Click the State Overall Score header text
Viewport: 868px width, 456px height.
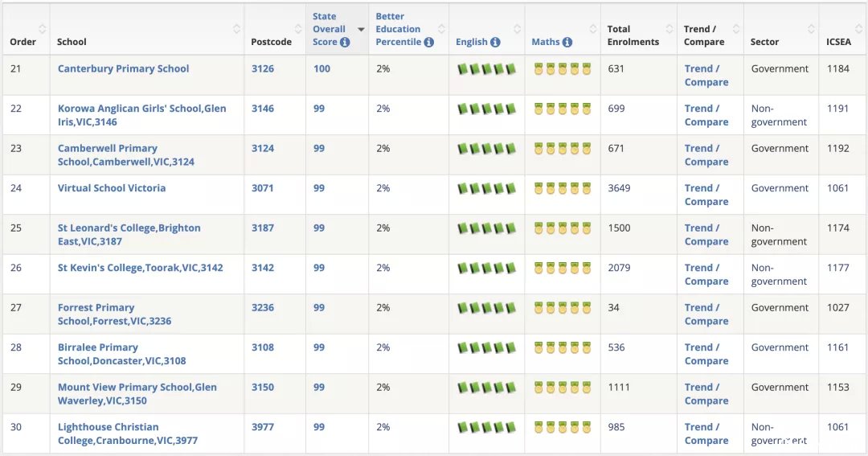(x=329, y=30)
